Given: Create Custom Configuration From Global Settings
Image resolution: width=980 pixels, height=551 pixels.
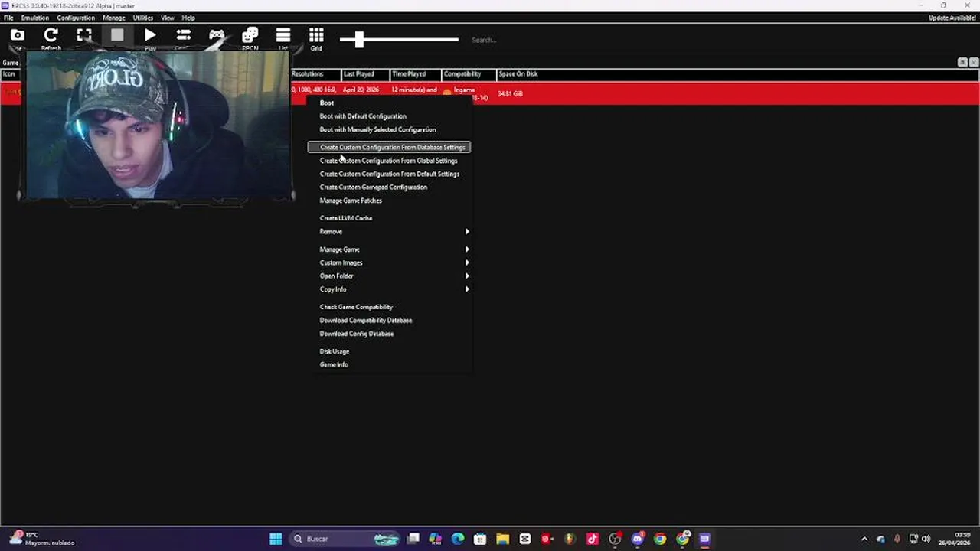Looking at the screenshot, I should (390, 161).
